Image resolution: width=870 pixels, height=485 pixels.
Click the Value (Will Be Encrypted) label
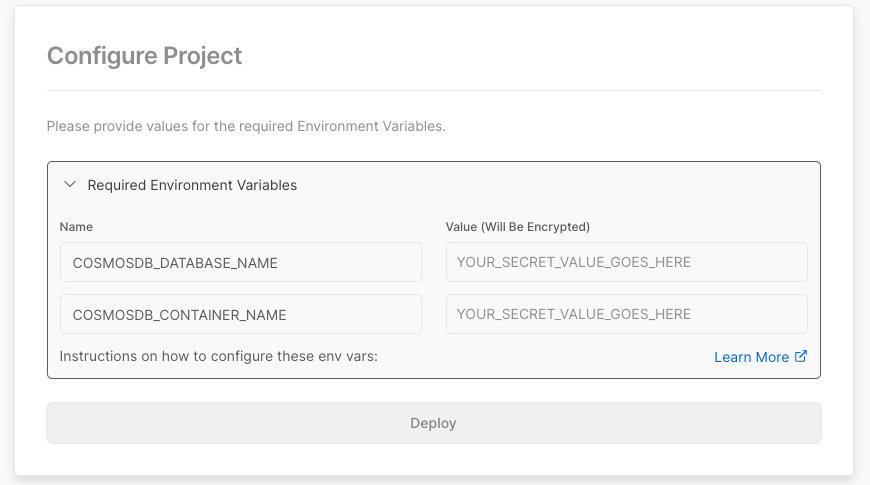[518, 227]
